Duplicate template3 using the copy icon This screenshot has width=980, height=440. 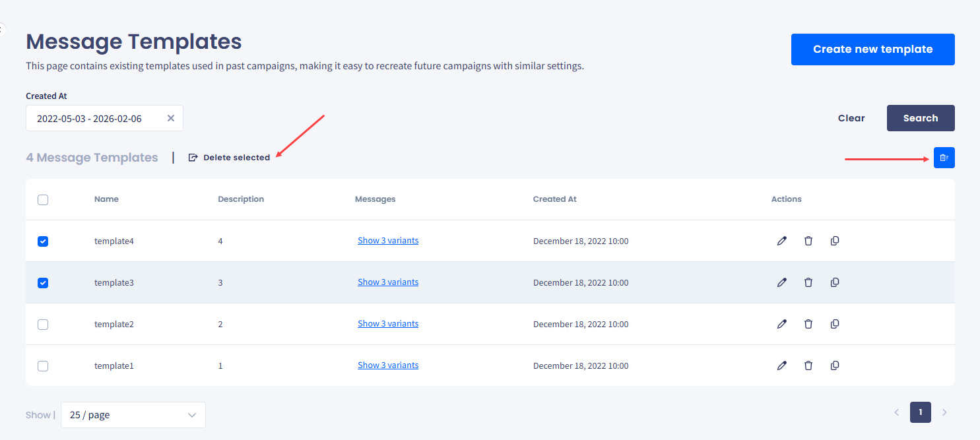[835, 282]
